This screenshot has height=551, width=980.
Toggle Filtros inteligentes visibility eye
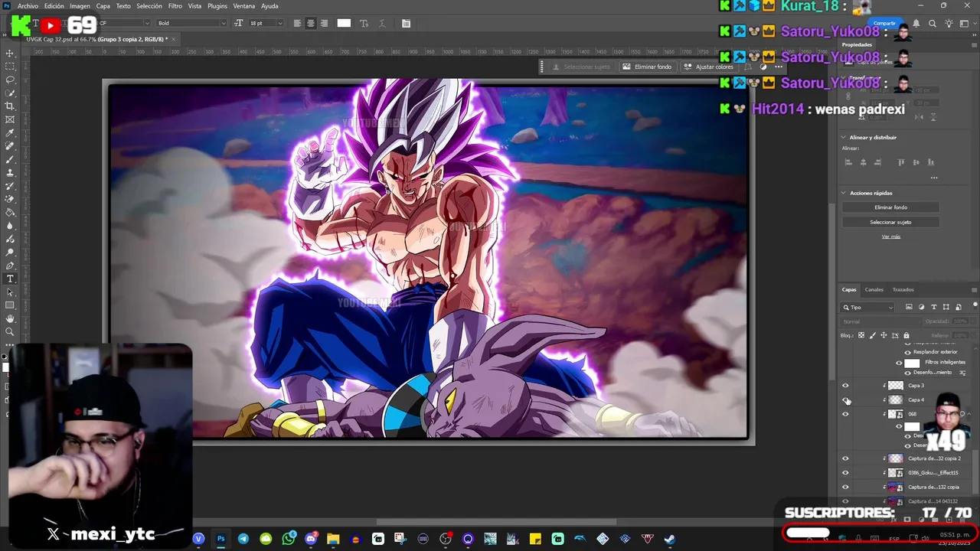click(899, 363)
